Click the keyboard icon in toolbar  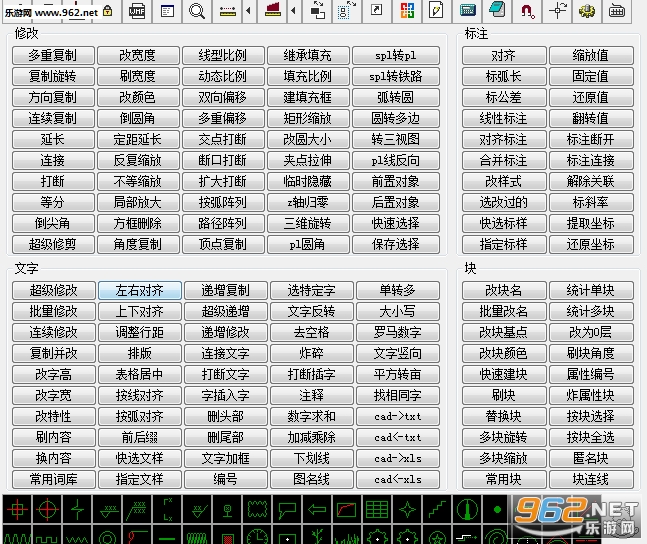tap(616, 11)
